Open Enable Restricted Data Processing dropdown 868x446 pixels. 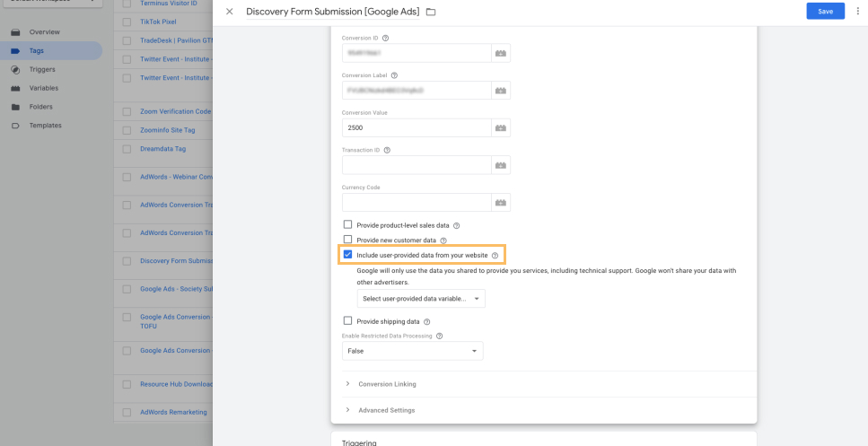coord(412,351)
